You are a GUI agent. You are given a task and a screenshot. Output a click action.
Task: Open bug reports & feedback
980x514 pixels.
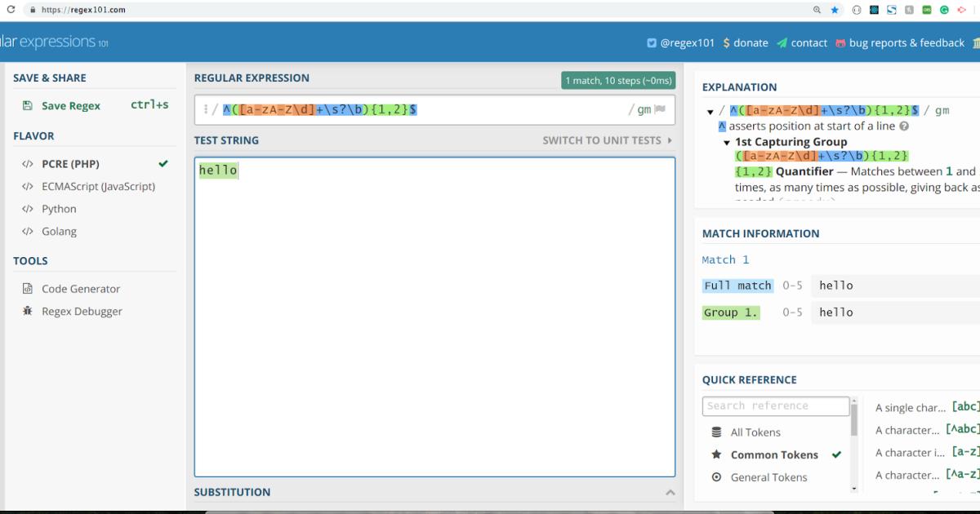point(900,42)
